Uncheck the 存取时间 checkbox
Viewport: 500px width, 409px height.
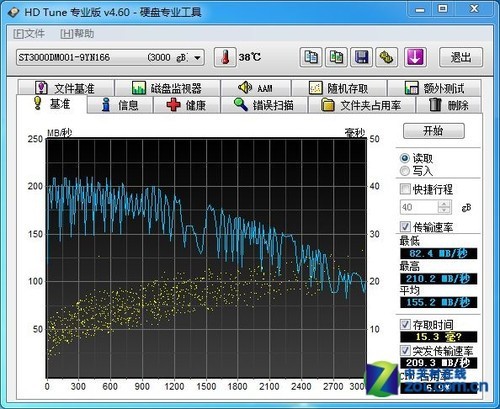click(405, 324)
